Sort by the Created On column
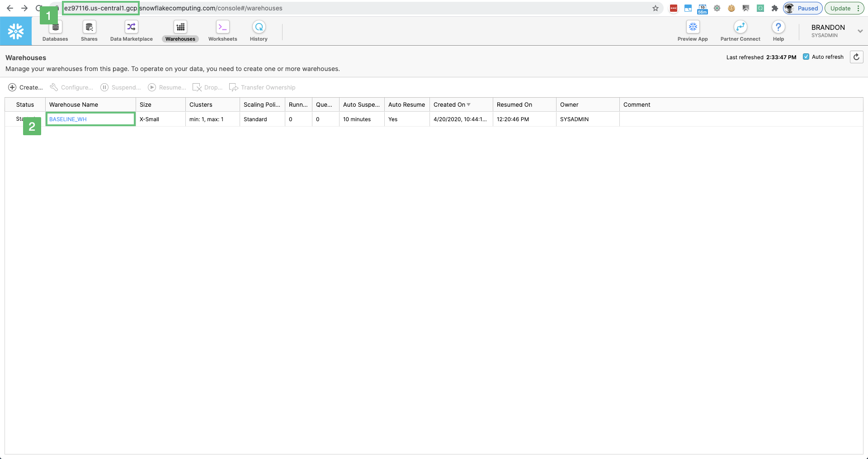 [449, 104]
